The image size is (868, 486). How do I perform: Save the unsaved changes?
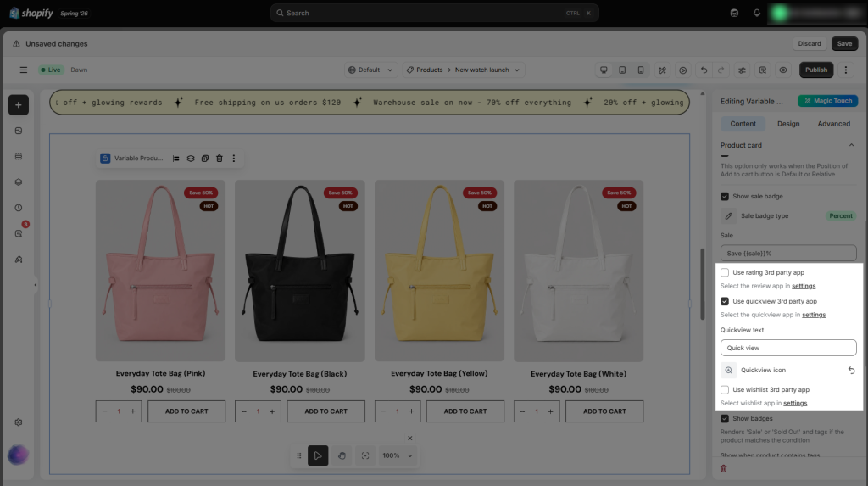(845, 44)
